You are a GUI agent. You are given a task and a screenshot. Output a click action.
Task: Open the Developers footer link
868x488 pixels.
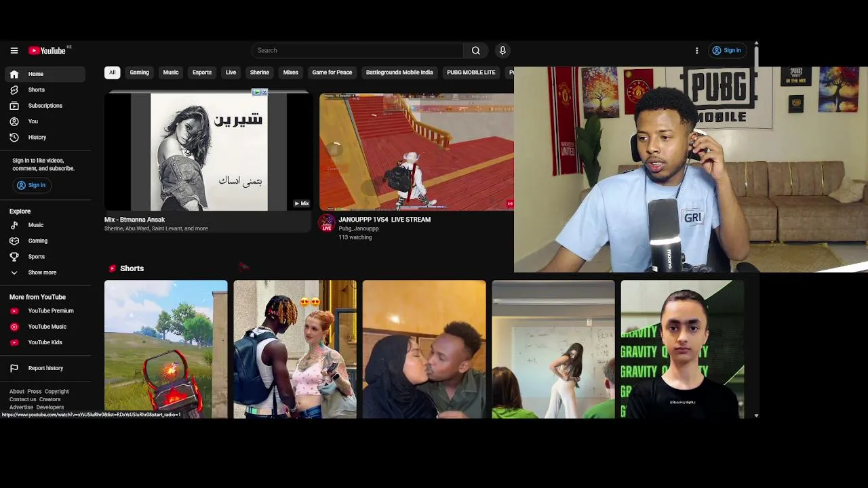point(50,407)
